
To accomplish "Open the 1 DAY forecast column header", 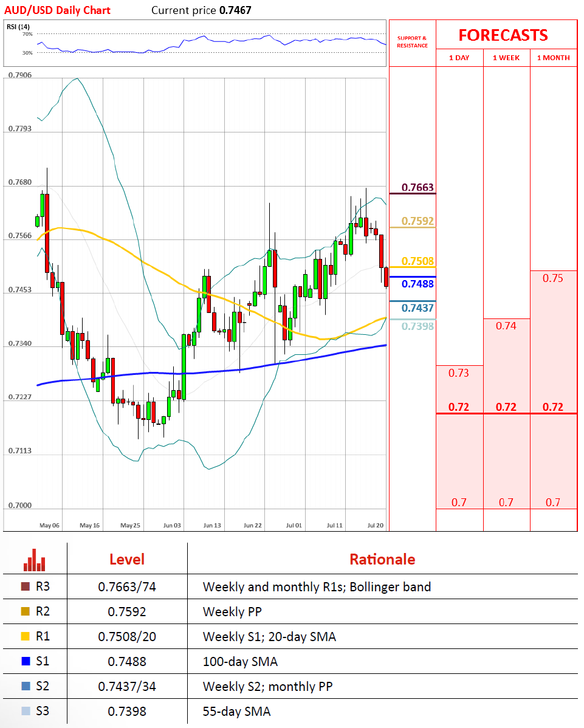I will tap(459, 58).
